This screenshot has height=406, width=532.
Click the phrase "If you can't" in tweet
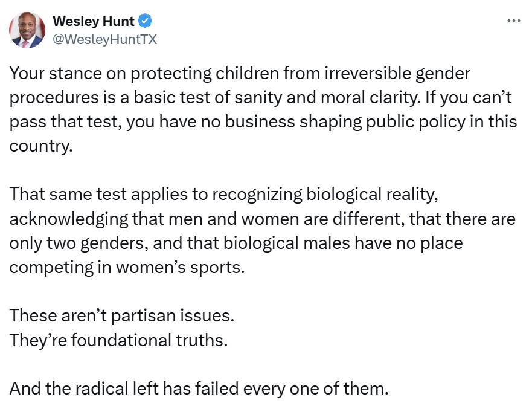(x=468, y=98)
